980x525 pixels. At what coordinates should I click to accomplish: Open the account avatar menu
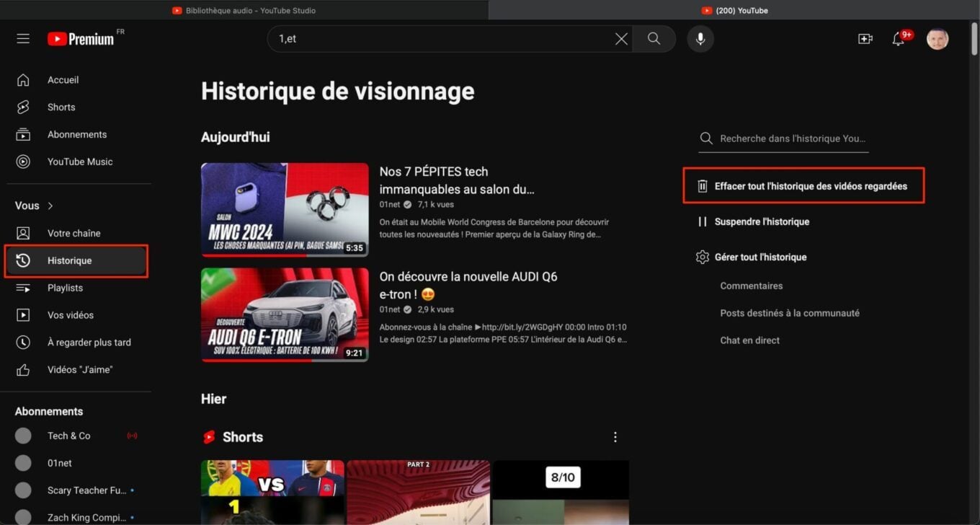(937, 39)
